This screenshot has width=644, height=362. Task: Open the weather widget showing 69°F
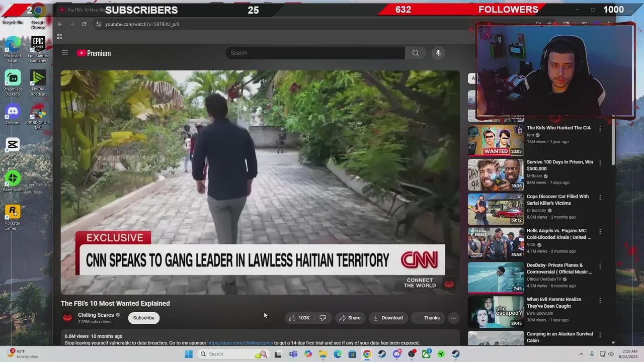(x=22, y=354)
